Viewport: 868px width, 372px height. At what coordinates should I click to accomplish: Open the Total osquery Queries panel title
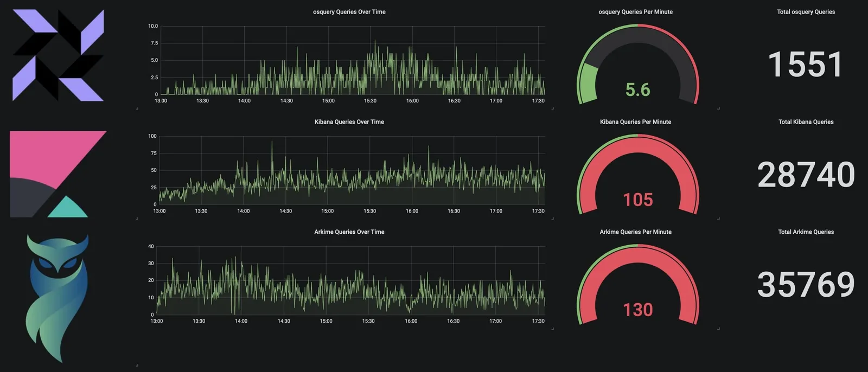click(x=806, y=12)
